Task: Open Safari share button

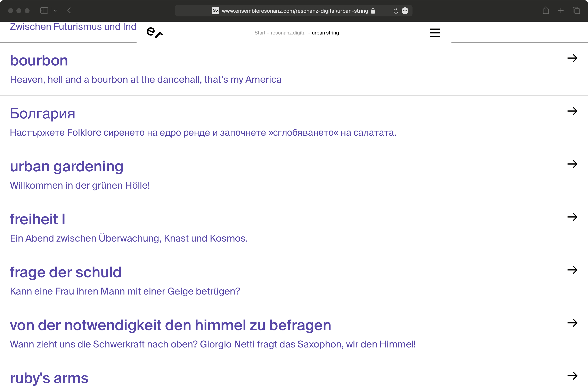Action: [x=546, y=10]
